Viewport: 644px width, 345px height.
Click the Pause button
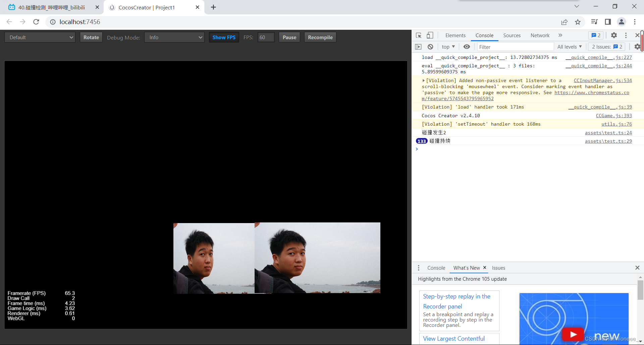tap(289, 38)
